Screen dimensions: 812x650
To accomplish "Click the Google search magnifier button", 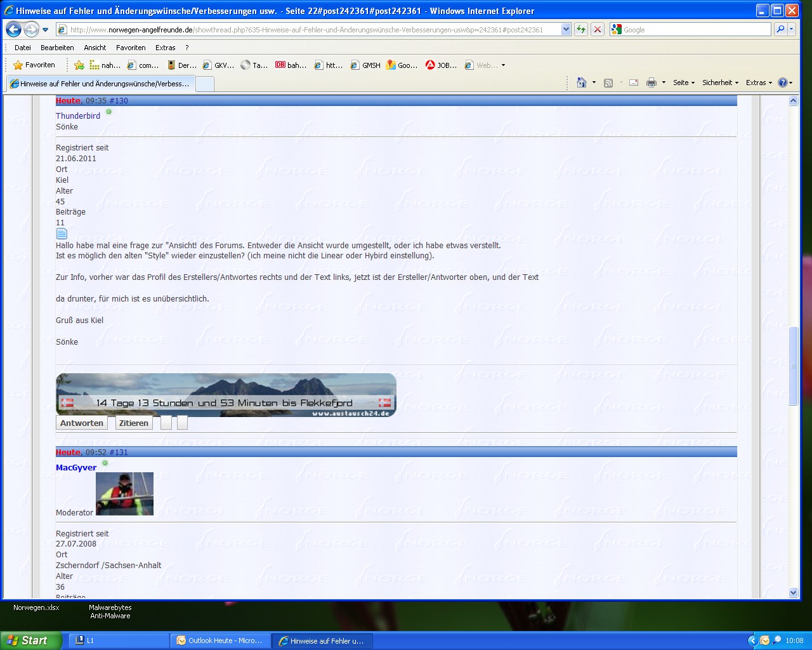I will tap(780, 29).
